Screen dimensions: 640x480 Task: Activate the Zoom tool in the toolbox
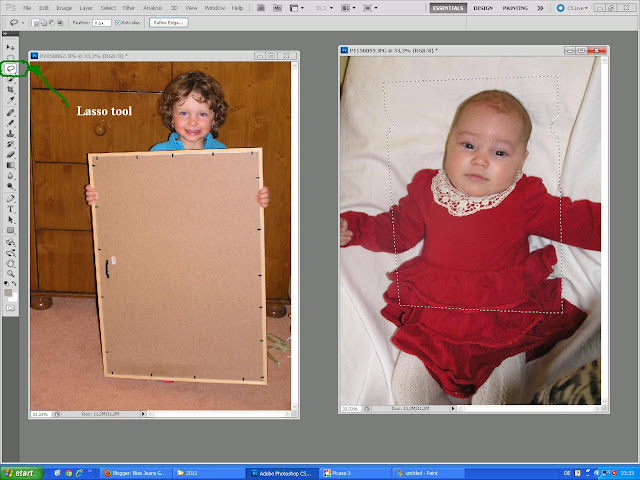tap(11, 274)
